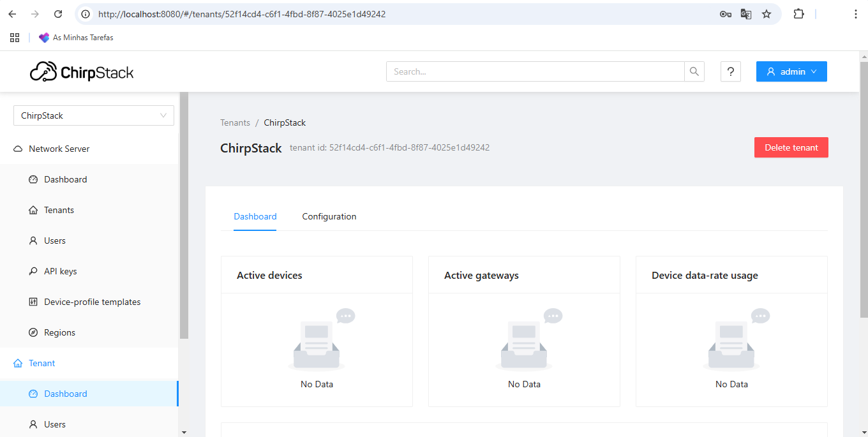This screenshot has width=868, height=437.
Task: Click the Tenant Users person icon
Action: pyautogui.click(x=33, y=424)
